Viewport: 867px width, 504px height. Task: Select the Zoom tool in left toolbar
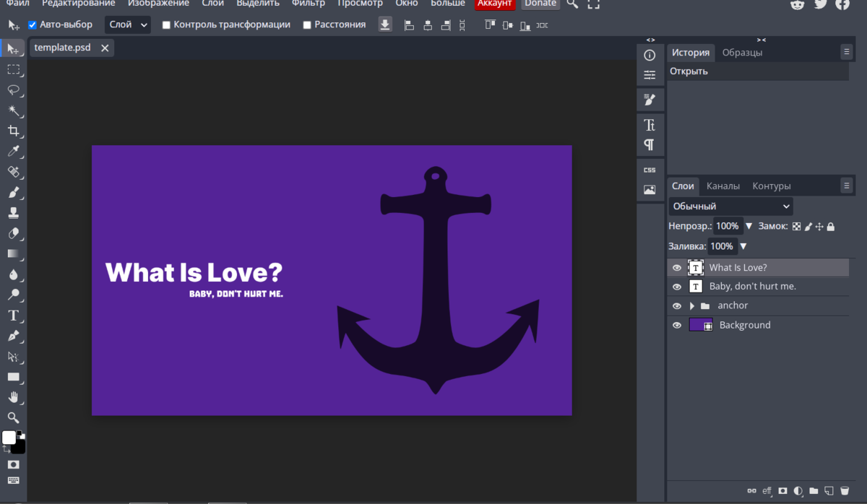pyautogui.click(x=13, y=417)
